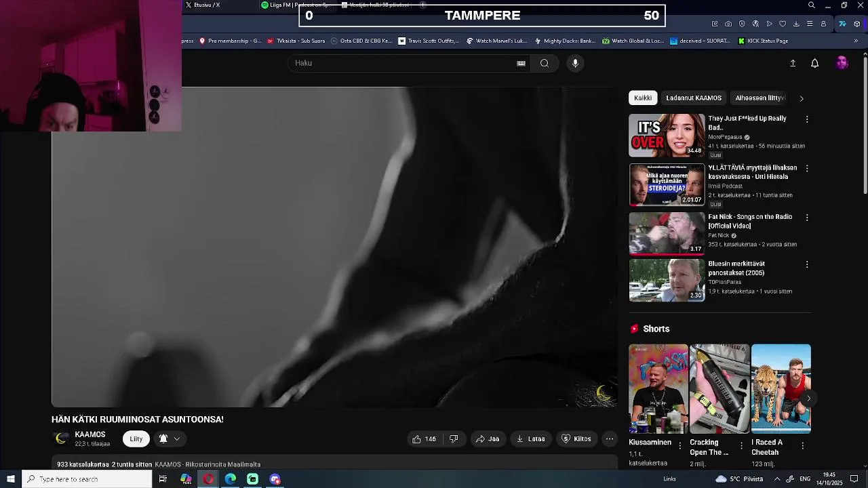
Task: Open the YouTube account avatar menu
Action: (x=842, y=63)
